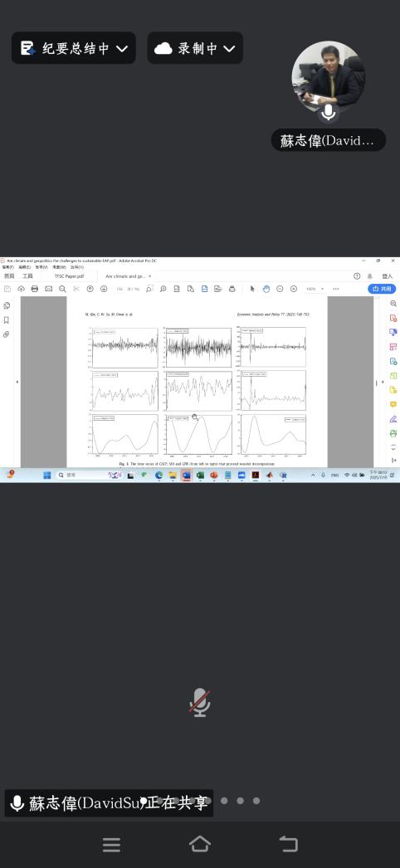400x868 pixels.
Task: Click the next page down-arrow icon
Action: (x=104, y=289)
